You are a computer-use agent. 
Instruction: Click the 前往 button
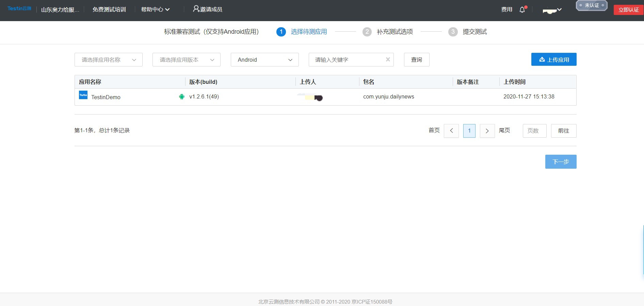(x=564, y=131)
